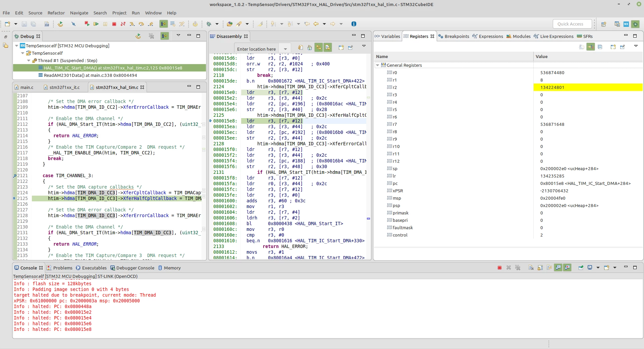Click Collapse All in Registers view
Screen dimensions: 644x349
[x=600, y=47]
